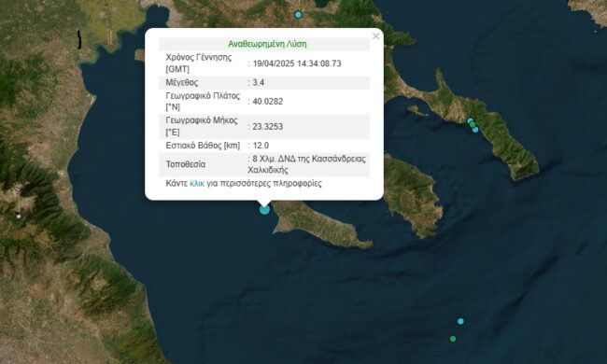This screenshot has width=607, height=364.
Task: Choose the lowest cyan marker of the Sithonia cluster
Action: 475,130
